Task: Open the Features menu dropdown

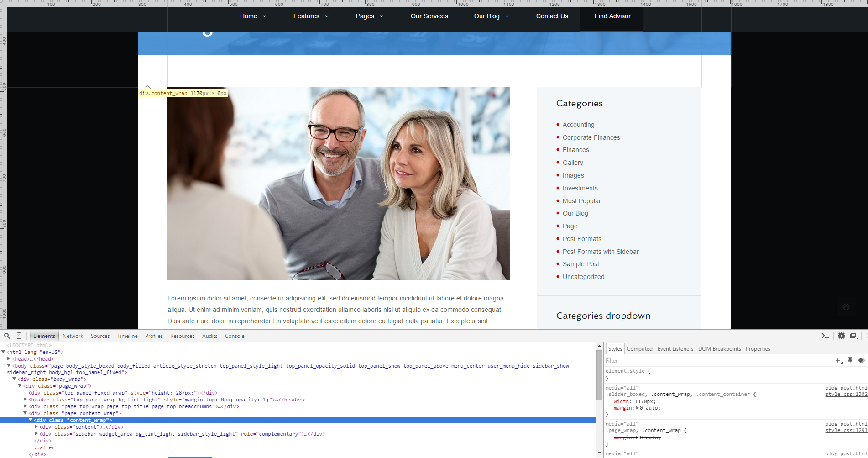Action: pos(310,16)
